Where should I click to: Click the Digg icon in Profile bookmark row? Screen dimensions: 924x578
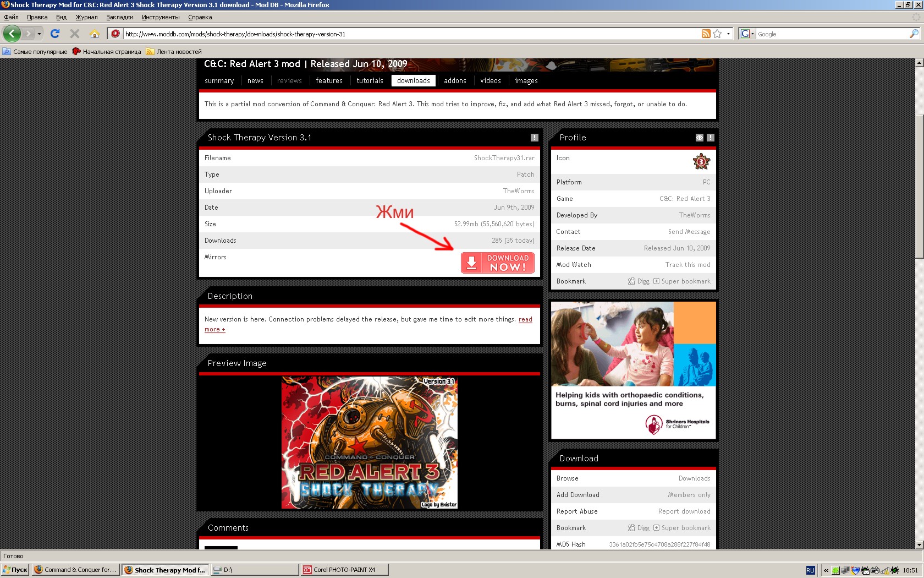click(631, 281)
